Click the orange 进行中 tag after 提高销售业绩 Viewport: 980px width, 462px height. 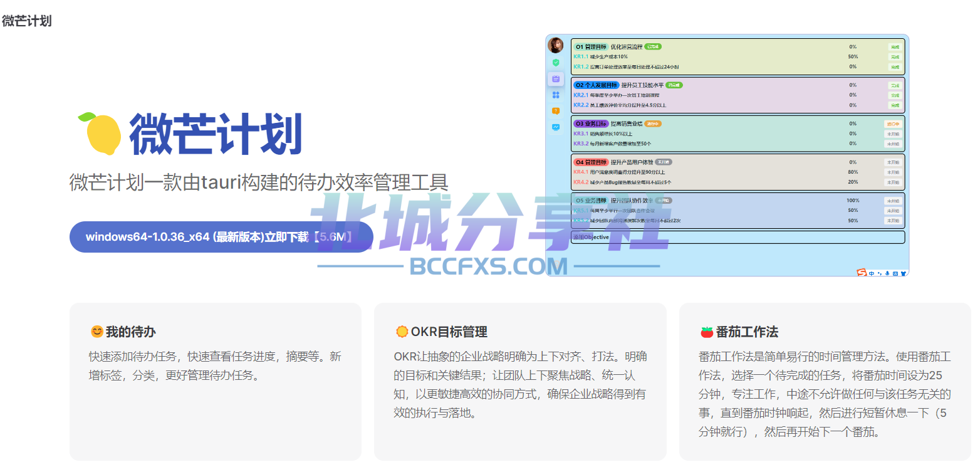click(x=653, y=123)
